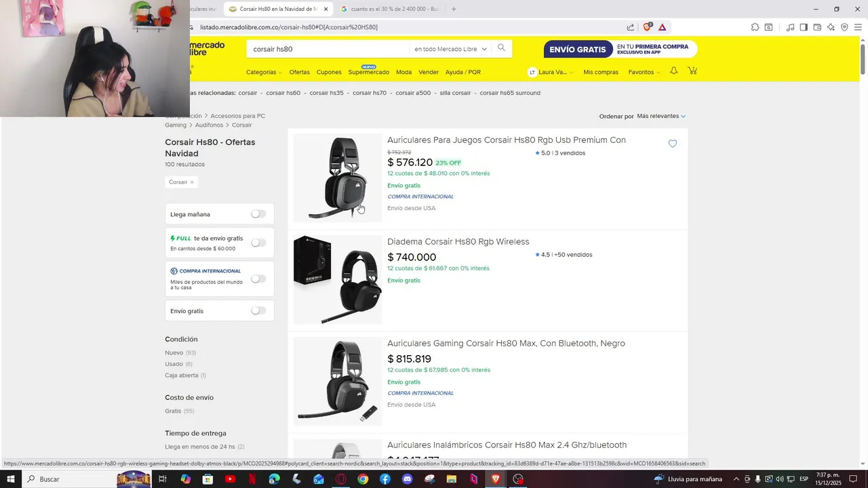The width and height of the screenshot is (868, 488).
Task: Open Windows notification center icon
Action: pyautogui.click(x=853, y=479)
